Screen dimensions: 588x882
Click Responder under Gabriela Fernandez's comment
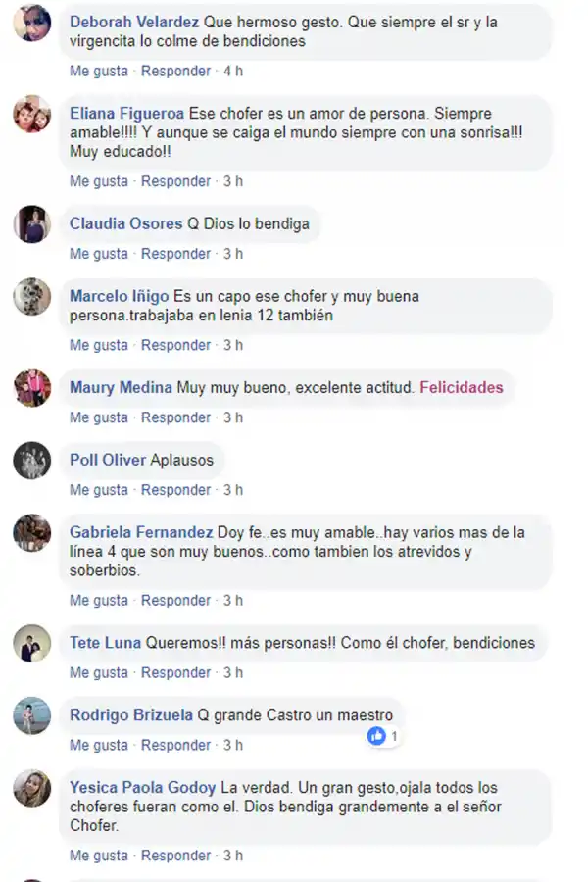click(x=175, y=600)
